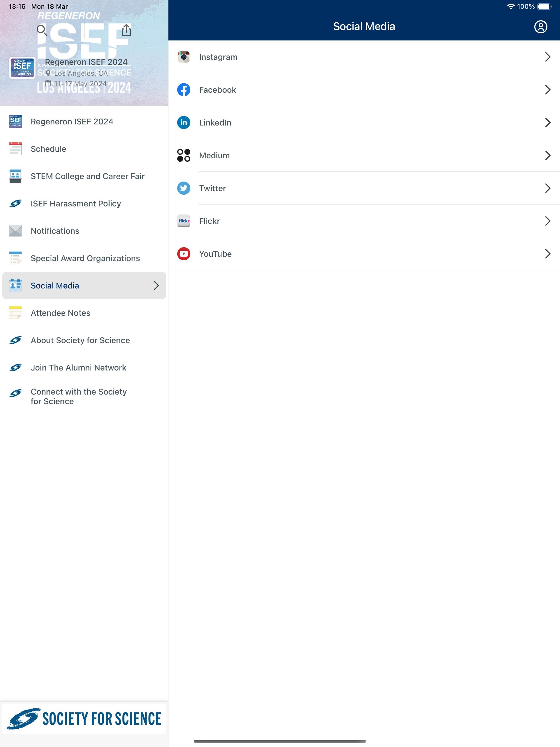Tap the search icon in the header
Viewport: 560px width, 747px height.
(41, 30)
